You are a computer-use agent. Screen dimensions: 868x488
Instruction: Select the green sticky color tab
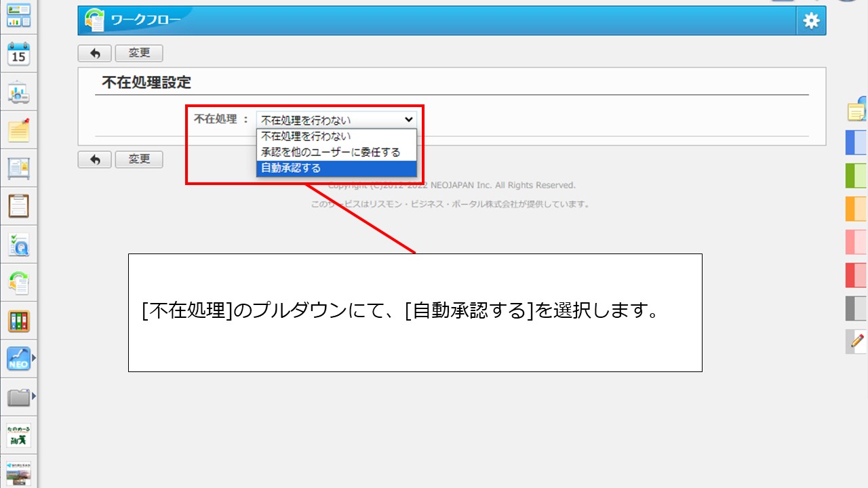click(856, 176)
